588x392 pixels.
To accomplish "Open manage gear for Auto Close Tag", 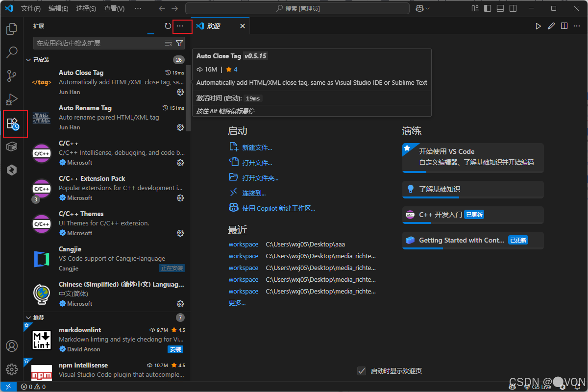I will [x=180, y=92].
